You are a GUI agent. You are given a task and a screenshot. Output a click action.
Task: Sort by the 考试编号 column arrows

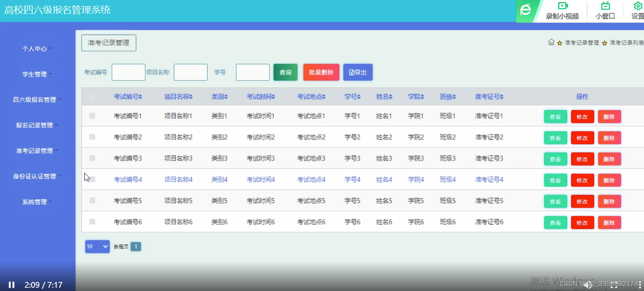click(140, 97)
